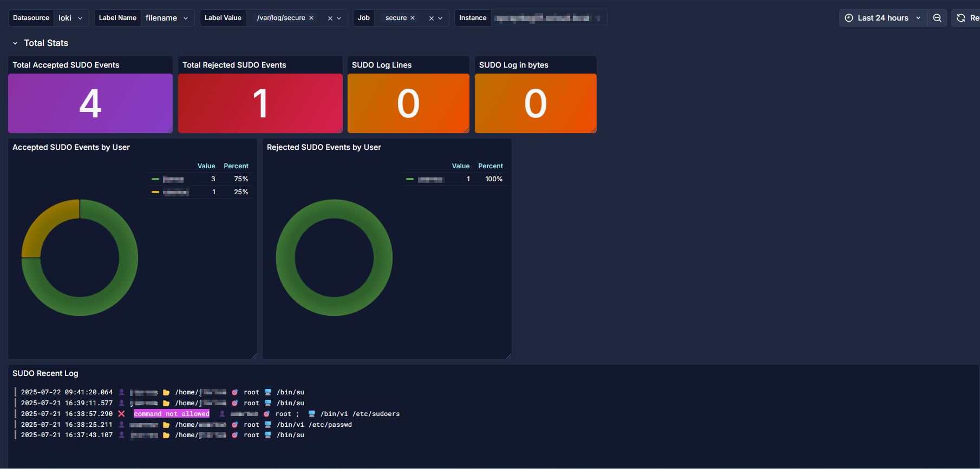Click the purple stat value 4
Image resolution: width=980 pixels, height=469 pixels.
click(x=90, y=103)
